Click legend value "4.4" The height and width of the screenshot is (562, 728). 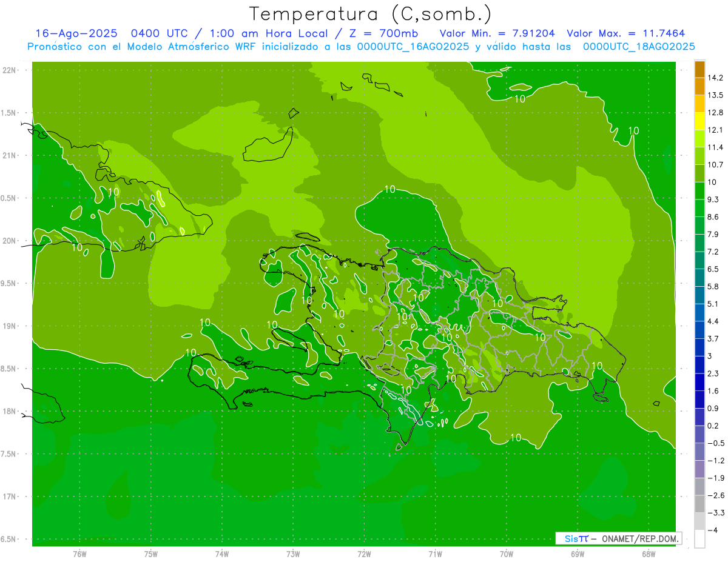[713, 321]
